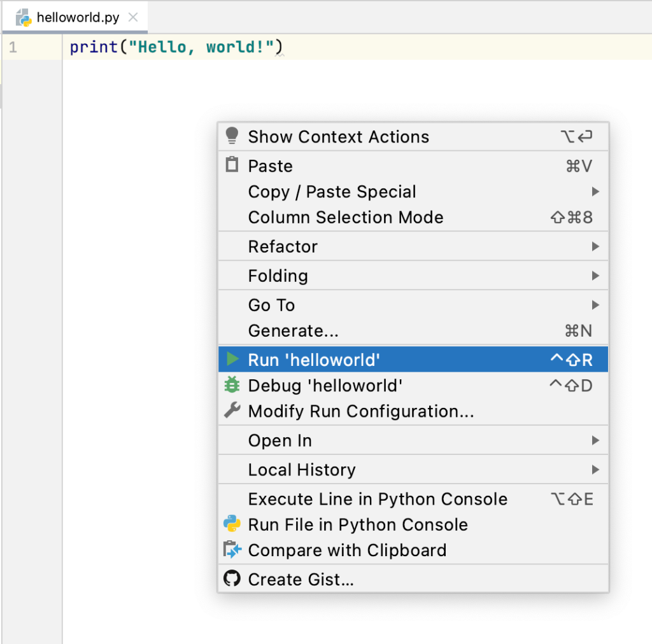The image size is (652, 644).
Task: Toggle Column Selection Mode
Action: [345, 218]
